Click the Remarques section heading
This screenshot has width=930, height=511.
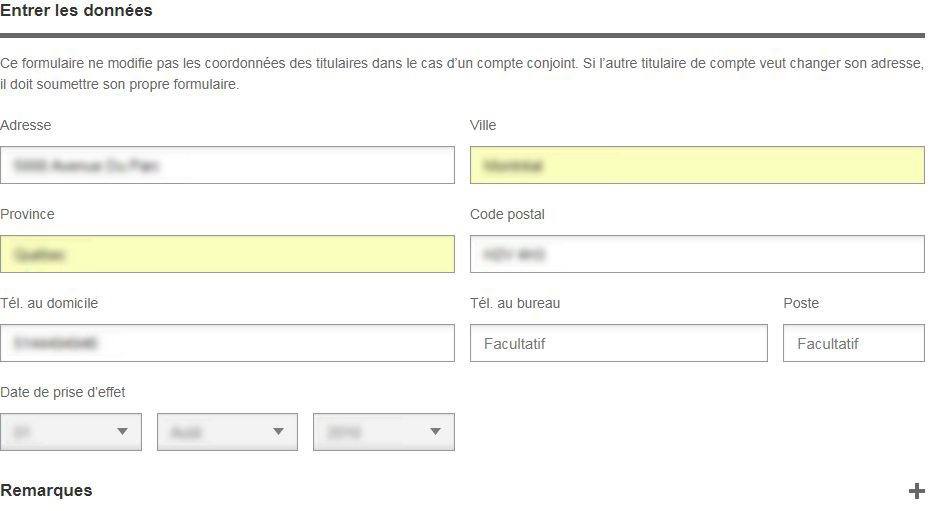(x=46, y=490)
